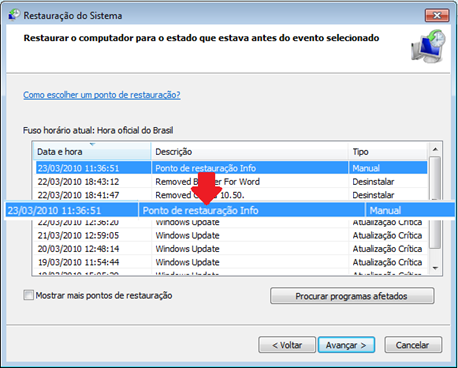This screenshot has height=368, width=458.
Task: Click 'Desinstalar' in the 18:41:47 row
Action: 373,195
